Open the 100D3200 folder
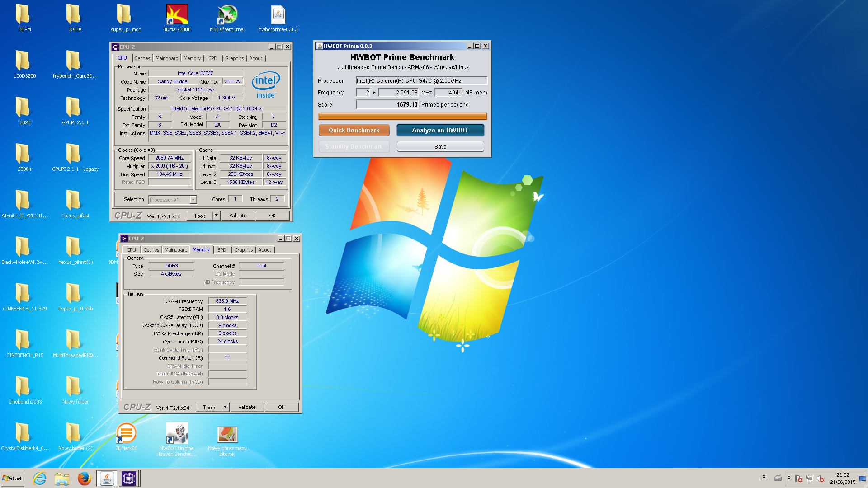 [x=25, y=65]
